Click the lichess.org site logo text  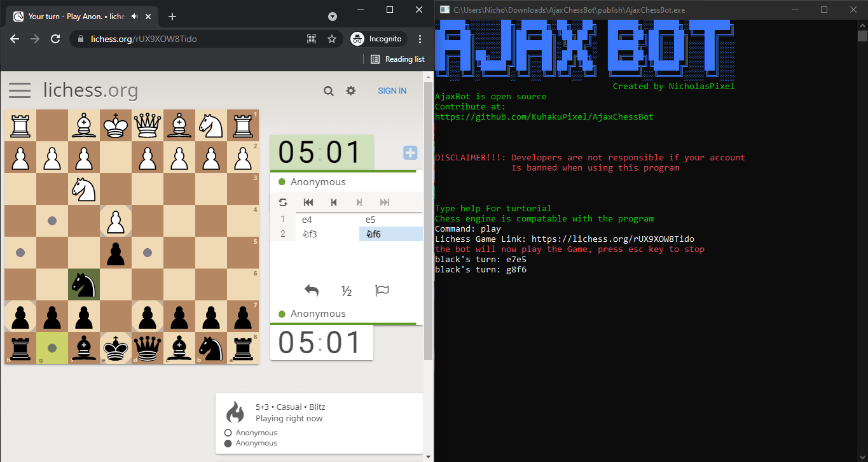90,90
